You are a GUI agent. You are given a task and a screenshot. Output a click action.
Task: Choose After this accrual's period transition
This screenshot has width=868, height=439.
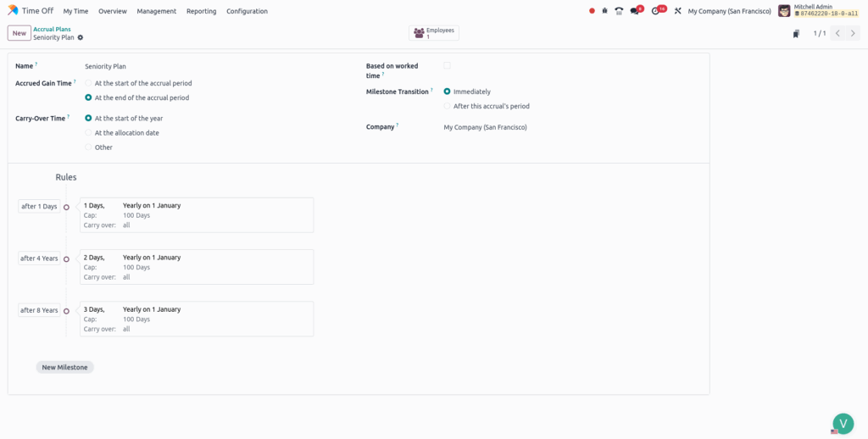coord(447,106)
